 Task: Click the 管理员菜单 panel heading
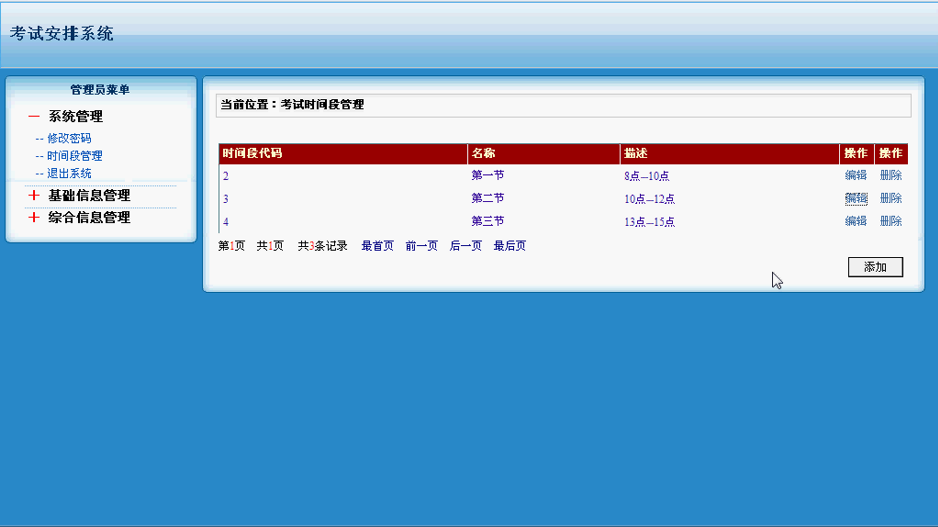100,90
